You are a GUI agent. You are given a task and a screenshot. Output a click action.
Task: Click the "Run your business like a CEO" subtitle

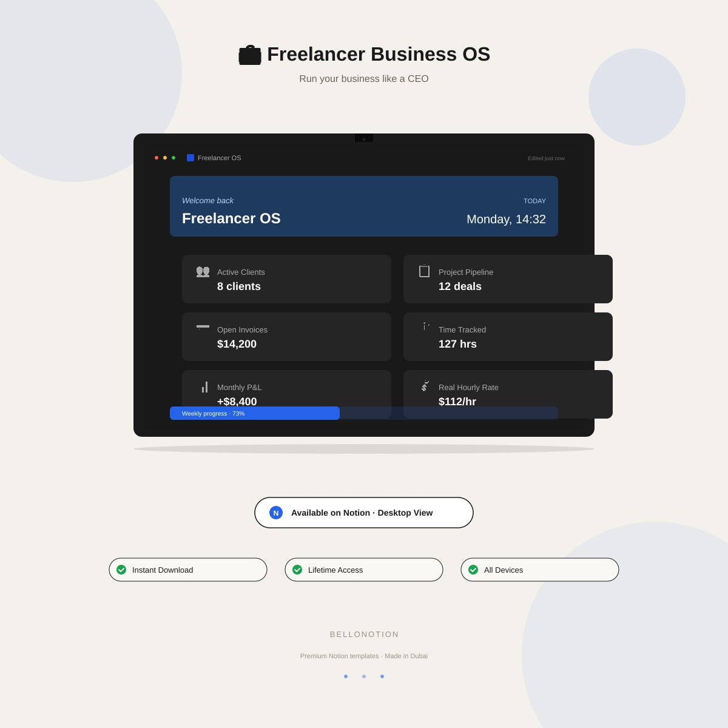tap(364, 79)
